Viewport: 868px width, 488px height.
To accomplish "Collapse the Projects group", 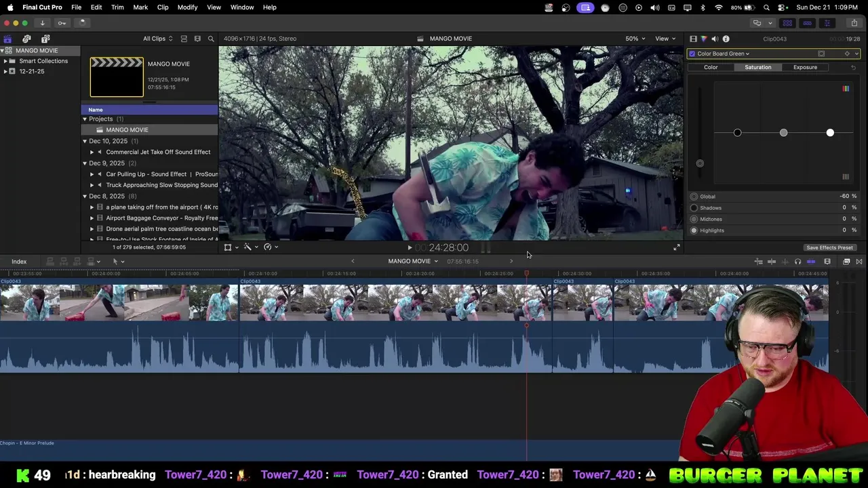I will click(85, 119).
